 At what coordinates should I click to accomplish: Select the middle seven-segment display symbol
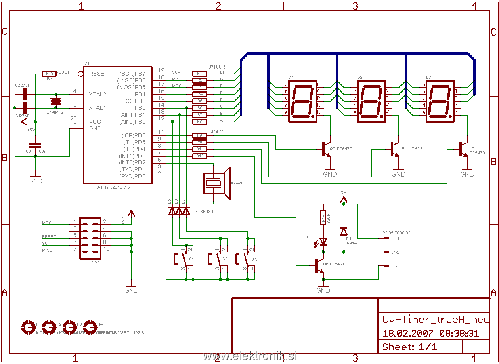pyautogui.click(x=371, y=101)
